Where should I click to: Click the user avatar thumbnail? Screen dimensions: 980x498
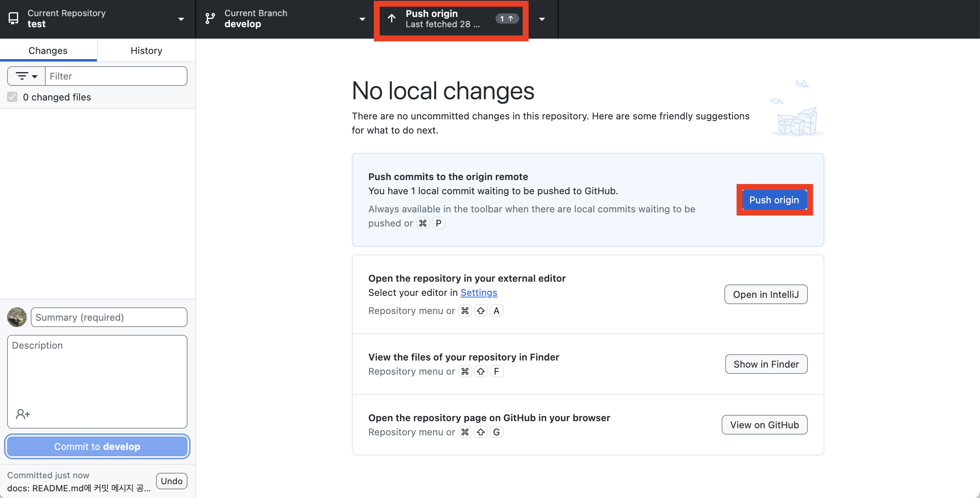pos(17,317)
